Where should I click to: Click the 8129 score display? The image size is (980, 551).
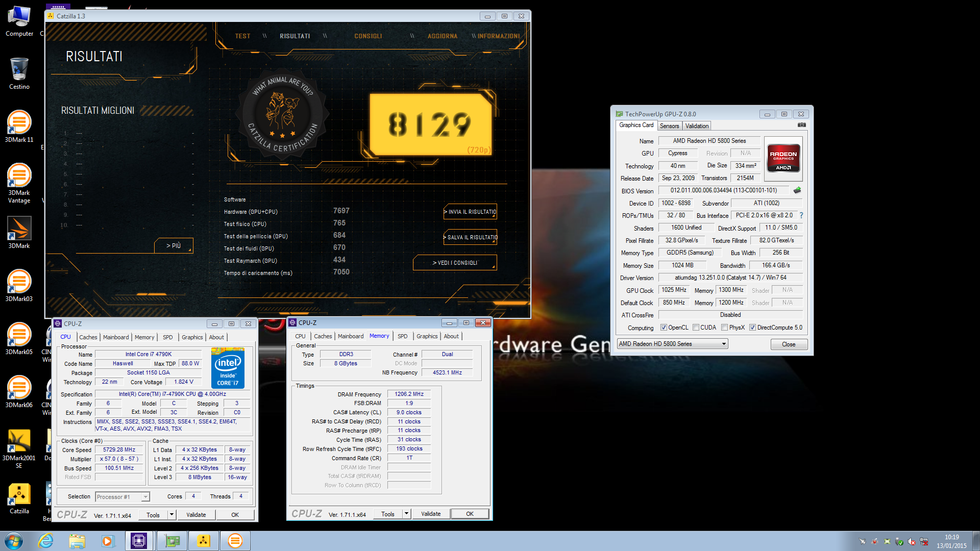click(431, 124)
